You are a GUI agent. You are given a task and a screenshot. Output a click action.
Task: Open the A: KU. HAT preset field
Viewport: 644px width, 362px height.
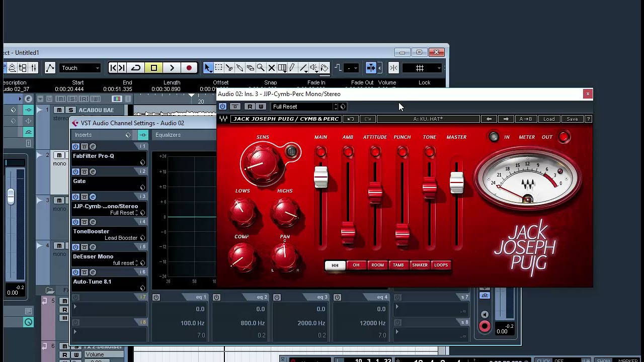(x=428, y=119)
